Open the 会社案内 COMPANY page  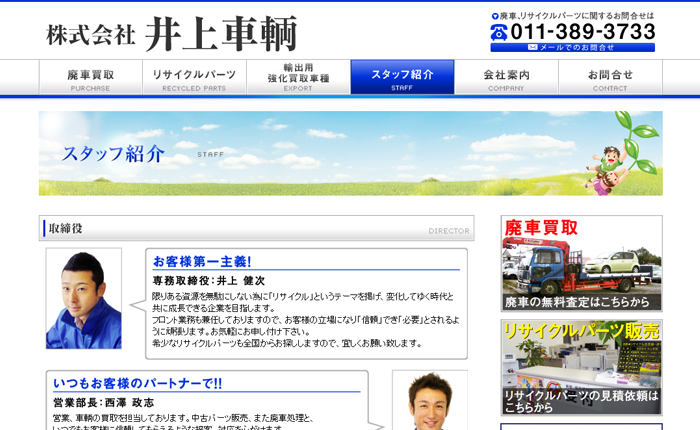coord(506,77)
